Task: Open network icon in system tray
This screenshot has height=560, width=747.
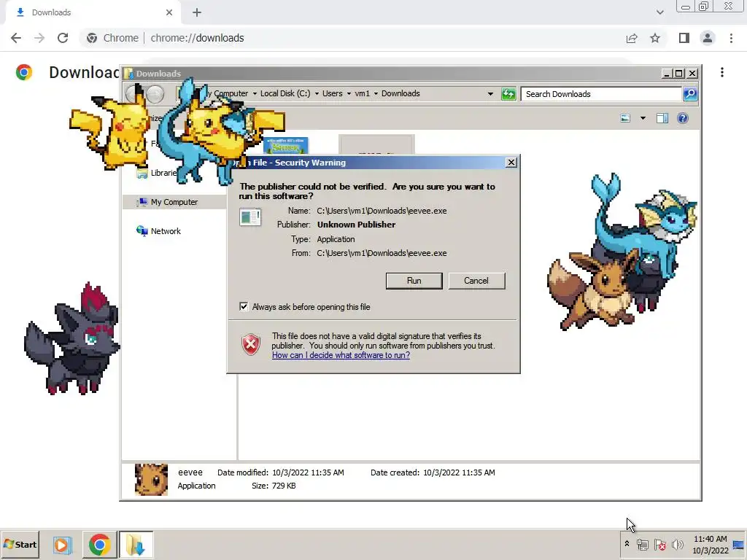Action: click(x=642, y=544)
